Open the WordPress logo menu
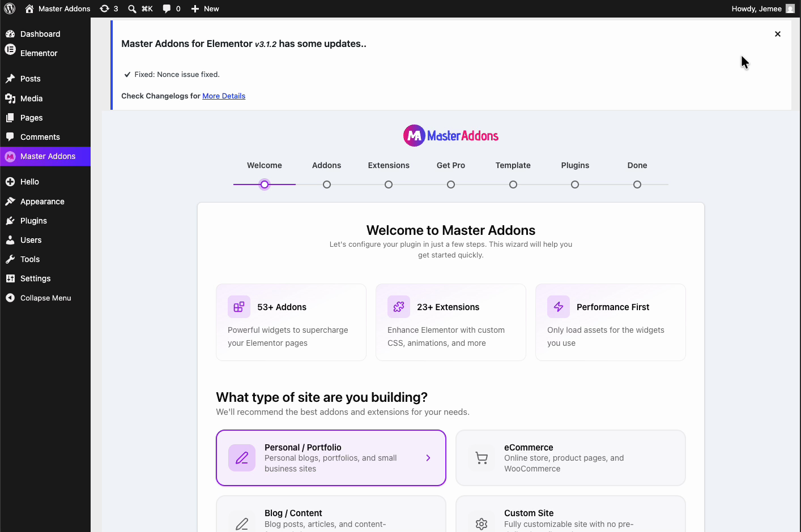This screenshot has height=532, width=801. pos(10,8)
